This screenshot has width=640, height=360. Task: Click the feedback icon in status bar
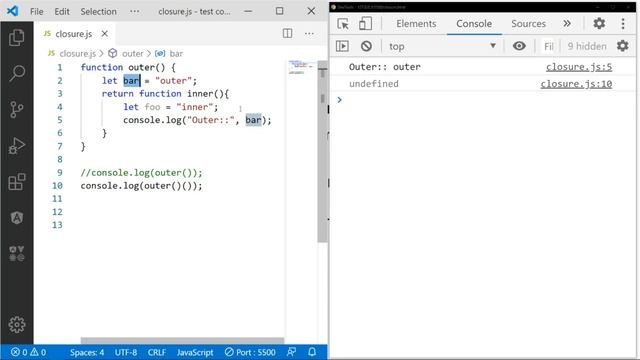click(291, 352)
